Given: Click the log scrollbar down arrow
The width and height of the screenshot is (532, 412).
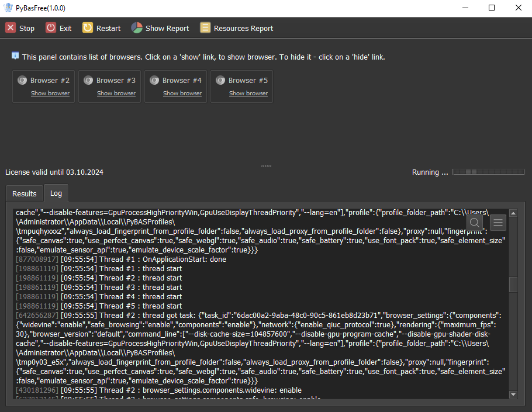Looking at the screenshot, I should coord(513,394).
